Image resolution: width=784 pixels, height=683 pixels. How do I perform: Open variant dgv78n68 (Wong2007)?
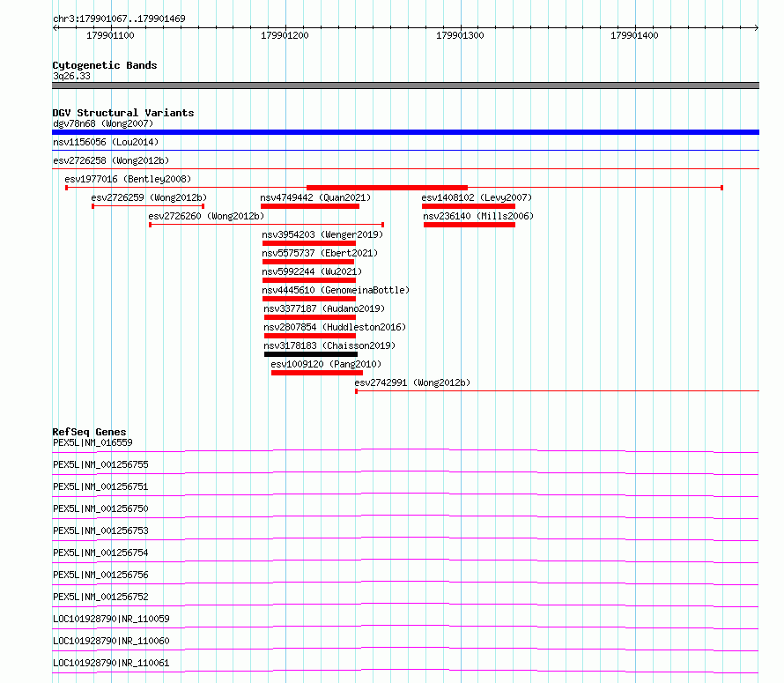point(103,123)
